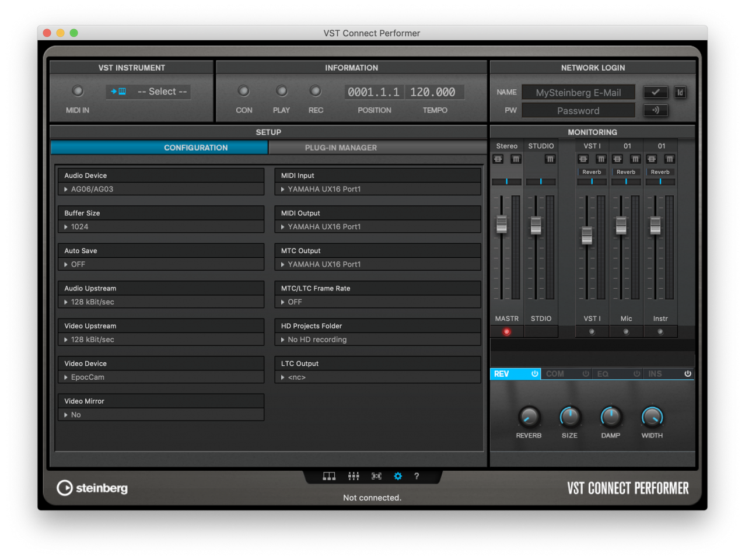Enable the REV effect power toggle
Image resolution: width=745 pixels, height=560 pixels.
534,374
